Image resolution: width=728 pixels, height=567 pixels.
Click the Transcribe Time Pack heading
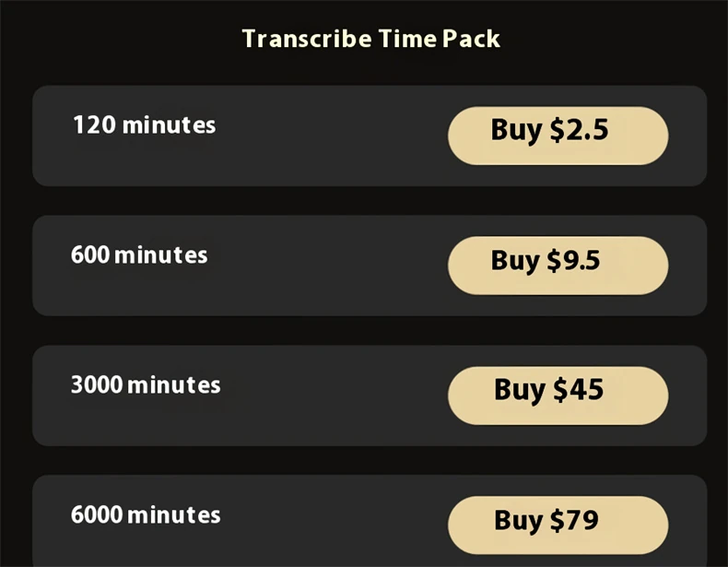[x=371, y=39]
